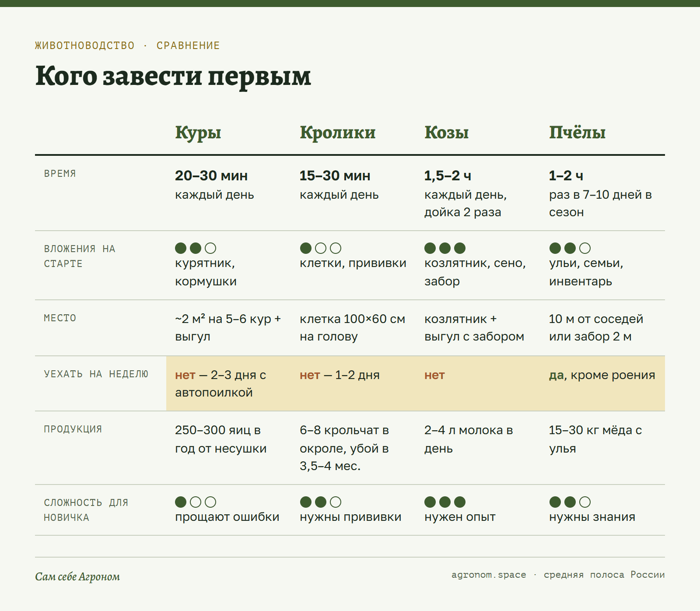Select the "Кролики" column header
Image resolution: width=700 pixels, height=611 pixels.
(337, 133)
